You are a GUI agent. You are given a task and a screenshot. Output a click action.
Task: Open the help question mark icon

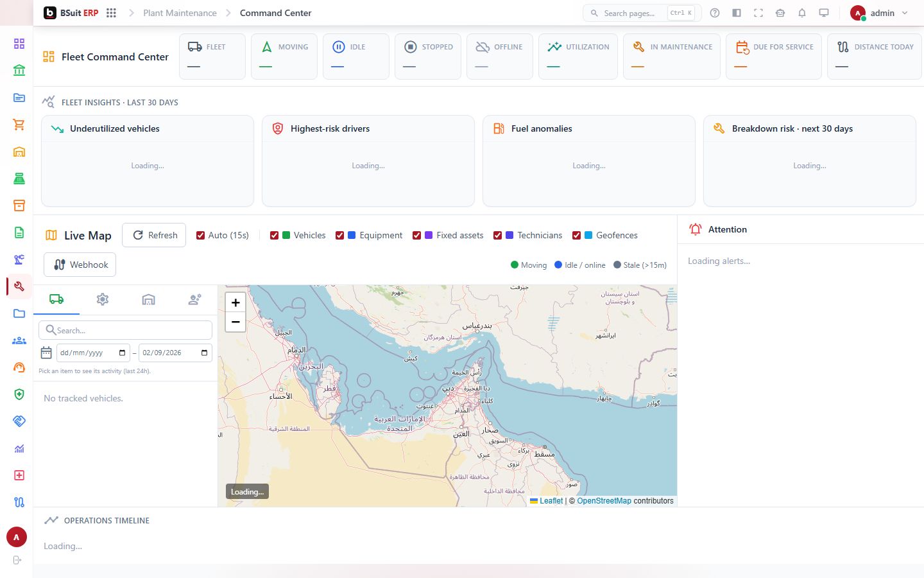point(715,13)
